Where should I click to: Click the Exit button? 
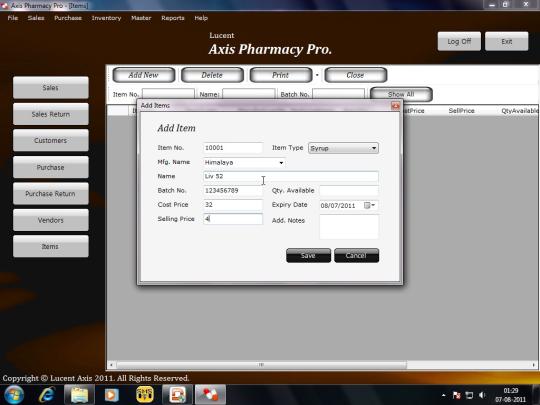click(x=507, y=41)
